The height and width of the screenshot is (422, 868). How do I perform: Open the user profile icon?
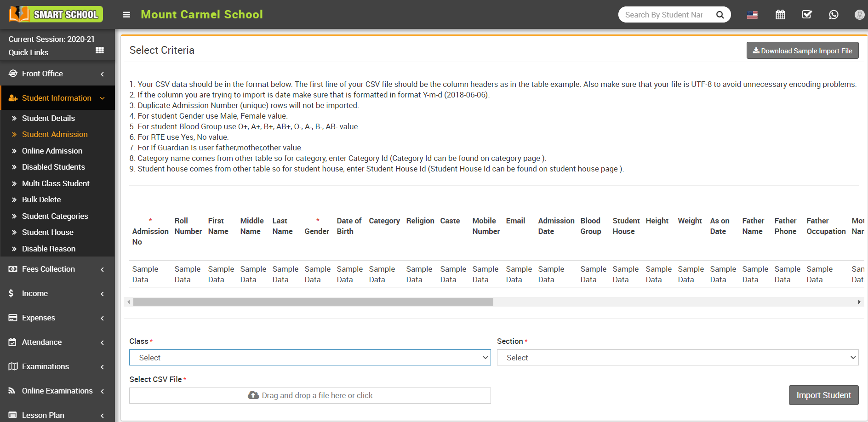859,14
